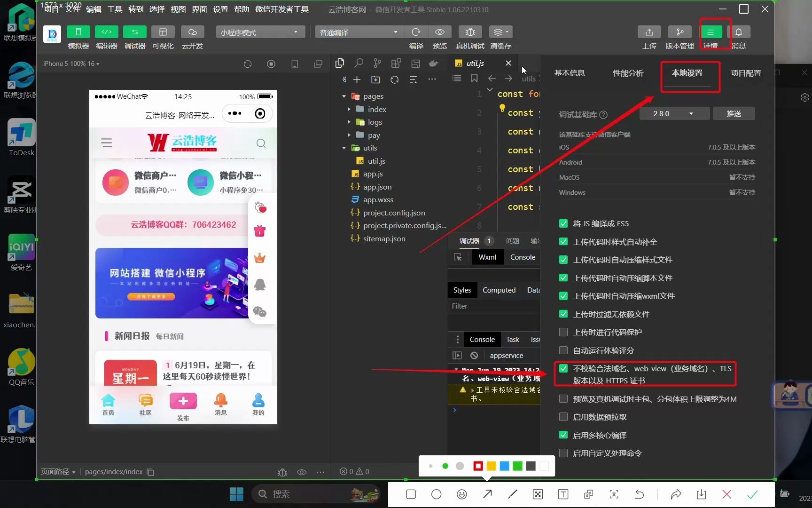This screenshot has height=508, width=812.
Task: Uncheck 上传代码时自动压缩脚本文件
Action: coord(563,278)
